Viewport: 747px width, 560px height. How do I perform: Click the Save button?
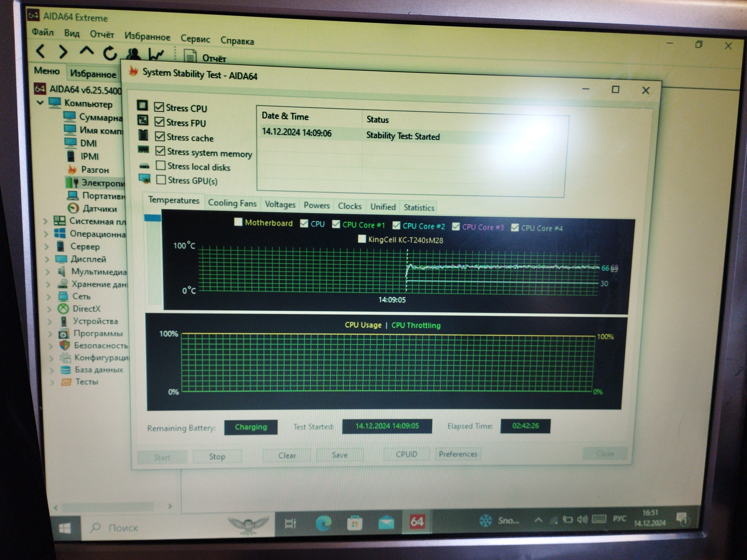(340, 455)
